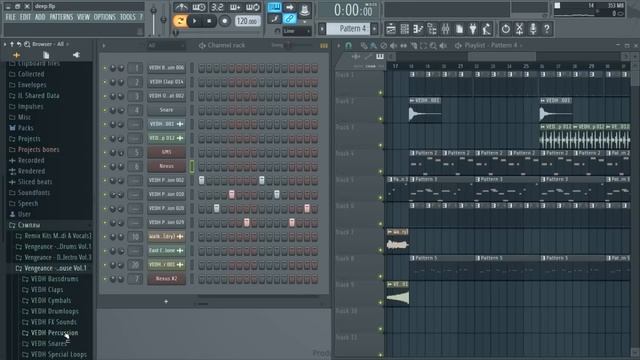Toggle the metronome icon in transport

(181, 7)
